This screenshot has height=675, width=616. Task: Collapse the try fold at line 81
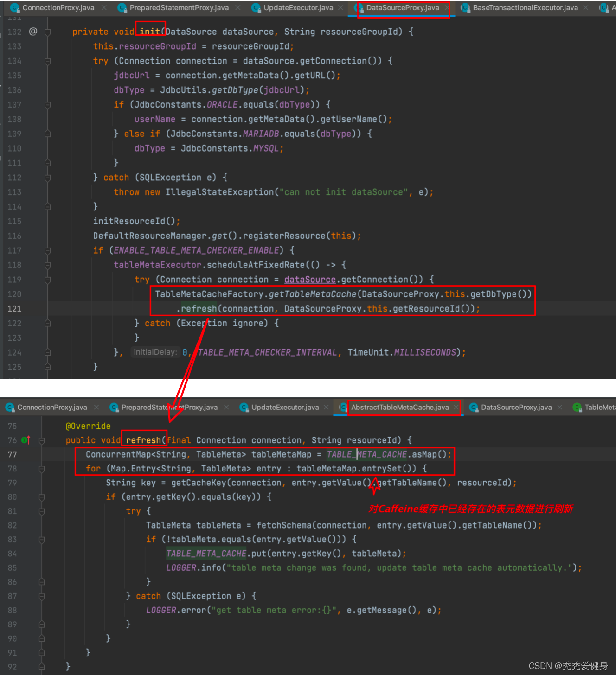tap(42, 511)
